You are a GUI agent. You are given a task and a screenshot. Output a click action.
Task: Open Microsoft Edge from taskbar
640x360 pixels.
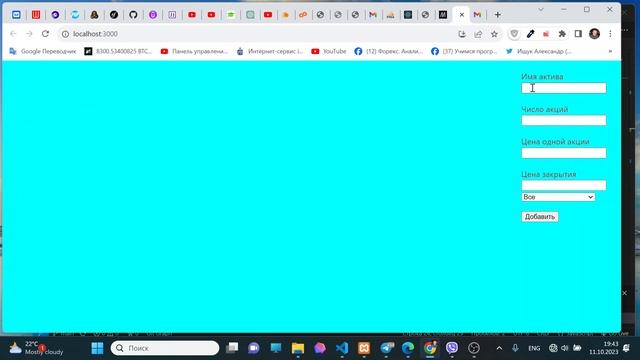click(408, 348)
